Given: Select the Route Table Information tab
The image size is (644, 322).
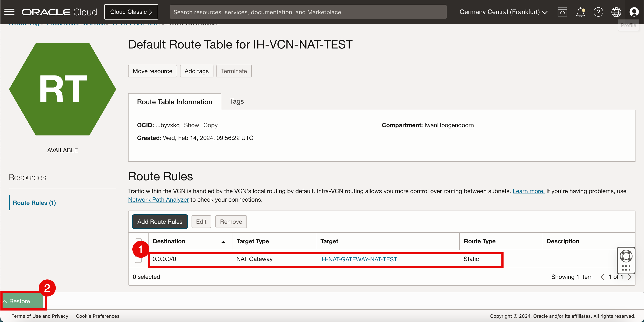Looking at the screenshot, I should (175, 102).
